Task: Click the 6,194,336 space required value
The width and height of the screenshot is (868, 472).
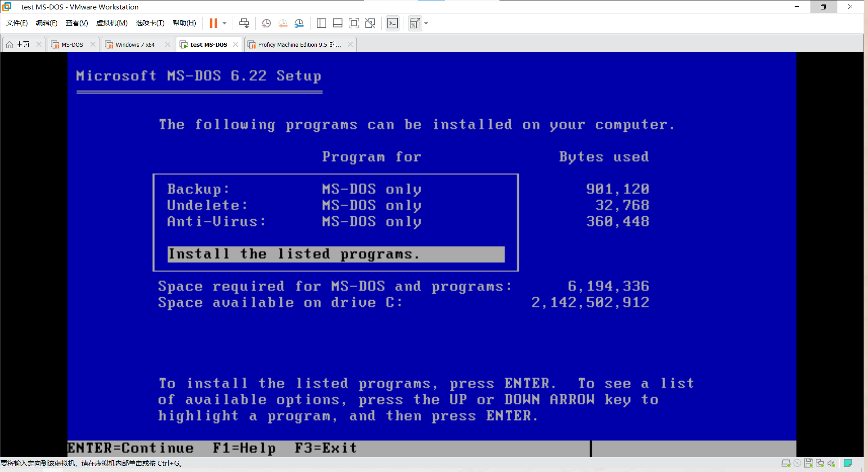Action: click(x=608, y=286)
